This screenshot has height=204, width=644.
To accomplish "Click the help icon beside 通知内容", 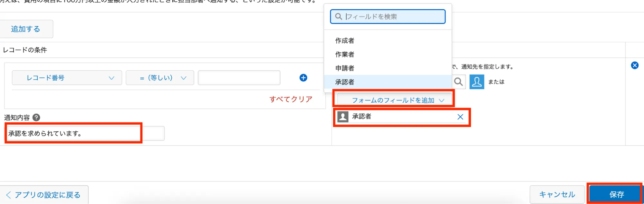I will tap(36, 117).
